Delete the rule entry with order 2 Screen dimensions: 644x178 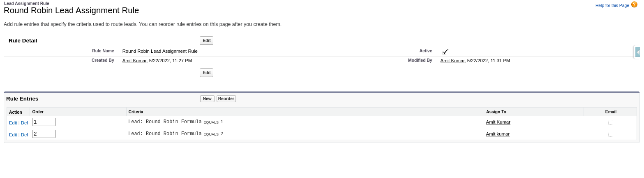click(24, 135)
